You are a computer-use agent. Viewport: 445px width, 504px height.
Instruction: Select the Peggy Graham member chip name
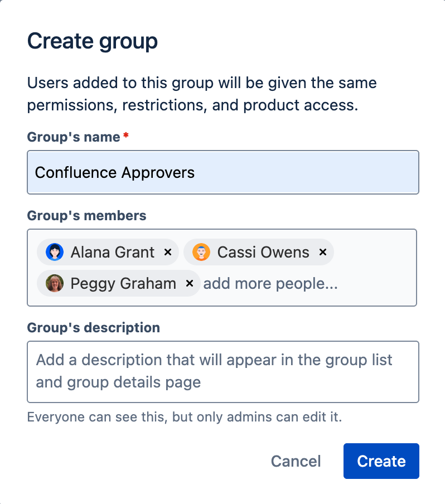123,283
